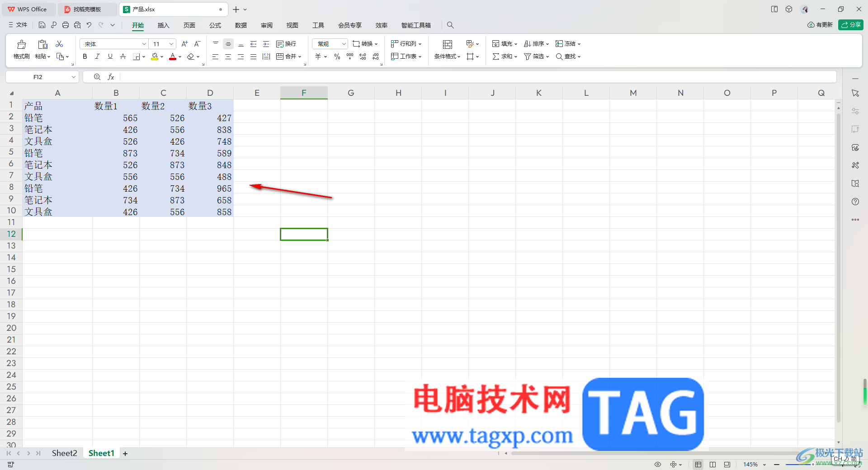Click the Decrease indent icon
The height and width of the screenshot is (470, 868).
coord(254,44)
